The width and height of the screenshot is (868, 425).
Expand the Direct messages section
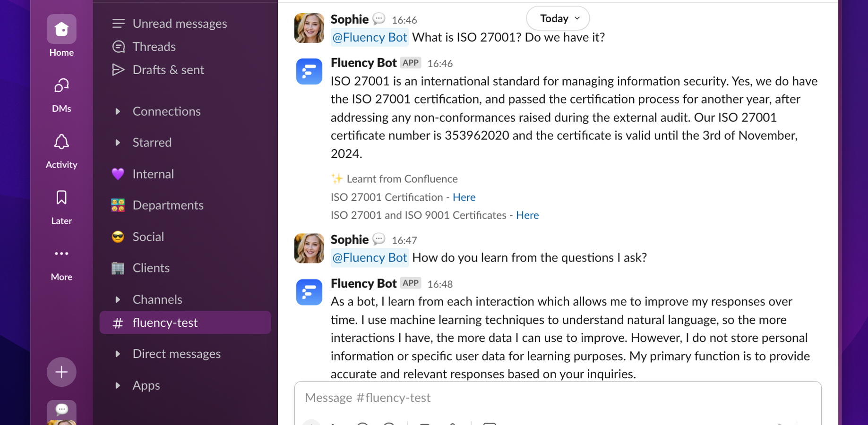pos(118,354)
